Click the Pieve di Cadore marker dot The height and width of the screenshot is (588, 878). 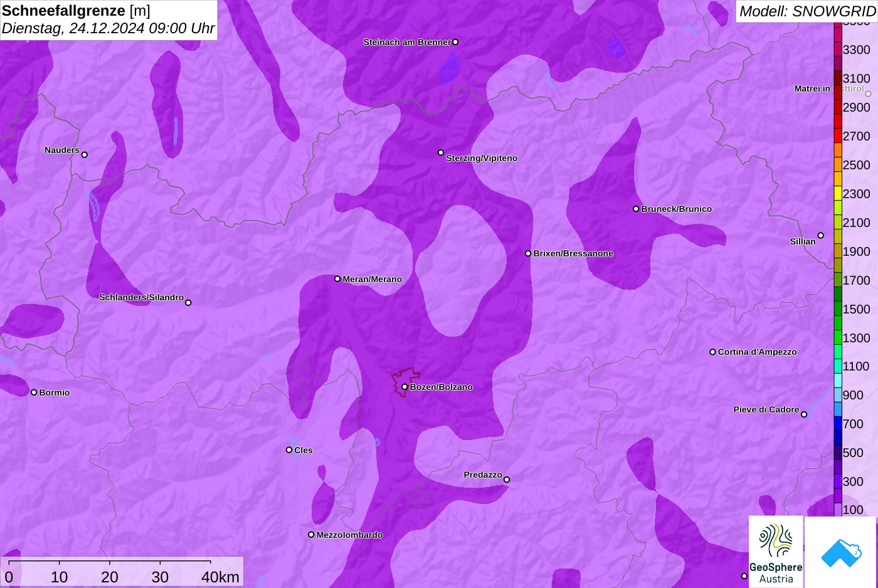(804, 414)
